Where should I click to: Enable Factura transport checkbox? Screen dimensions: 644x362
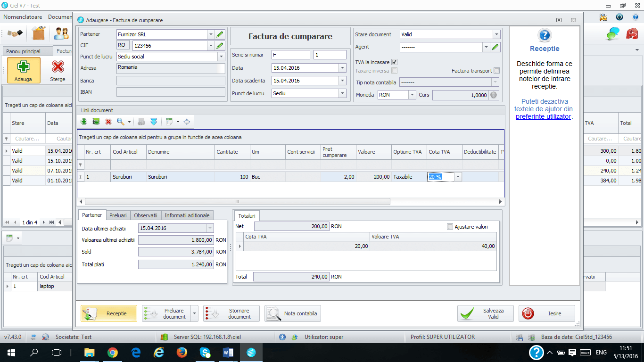pyautogui.click(x=496, y=71)
